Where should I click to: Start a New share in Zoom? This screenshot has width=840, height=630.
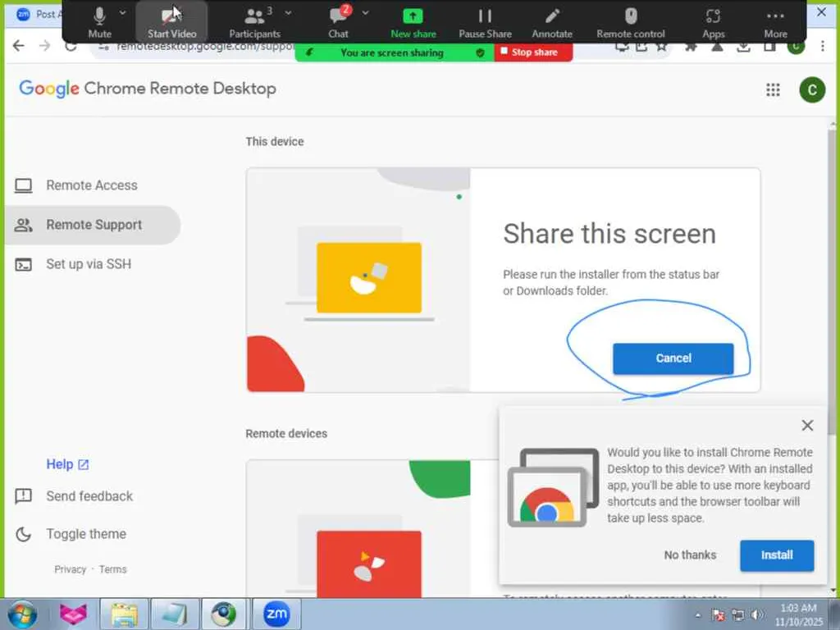(x=413, y=22)
